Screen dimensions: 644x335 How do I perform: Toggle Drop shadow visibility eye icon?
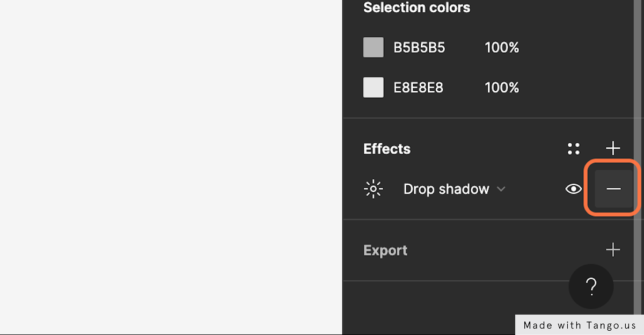point(574,189)
